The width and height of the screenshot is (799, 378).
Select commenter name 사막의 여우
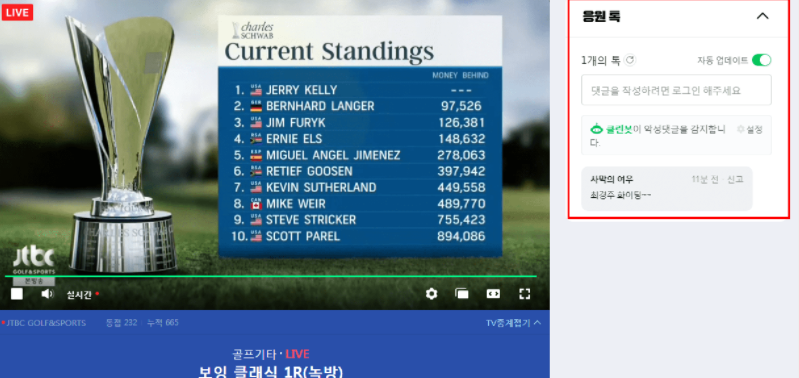pyautogui.click(x=611, y=179)
